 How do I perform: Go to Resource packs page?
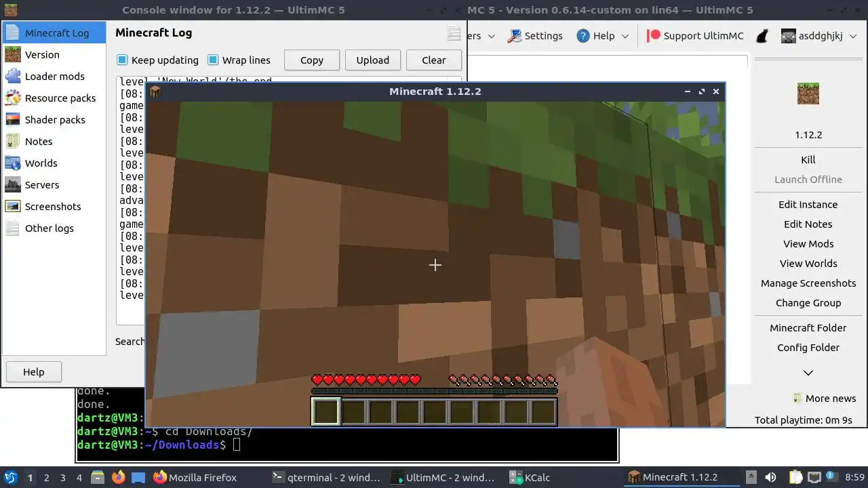pos(55,98)
